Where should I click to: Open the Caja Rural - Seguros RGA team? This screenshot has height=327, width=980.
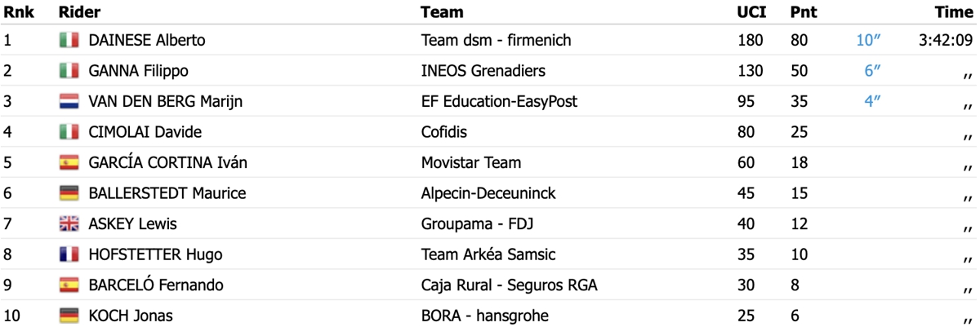point(509,285)
